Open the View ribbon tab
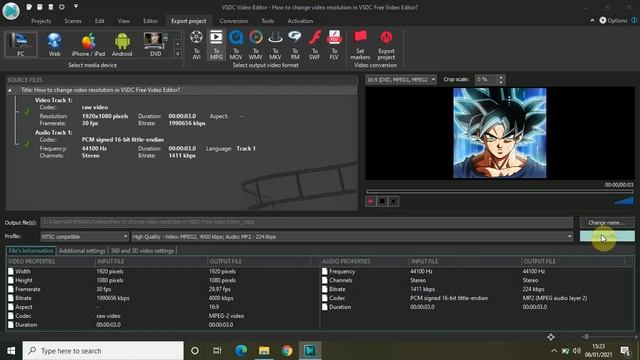The height and width of the screenshot is (360, 640). [x=123, y=21]
